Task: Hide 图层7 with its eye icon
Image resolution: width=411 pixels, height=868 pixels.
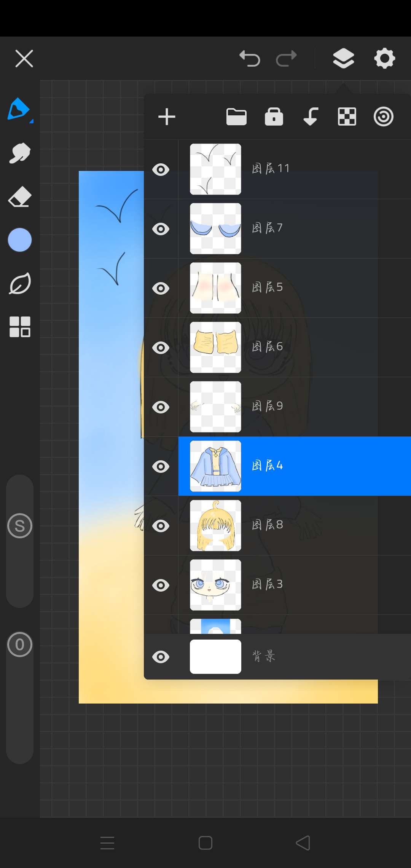Action: (161, 229)
